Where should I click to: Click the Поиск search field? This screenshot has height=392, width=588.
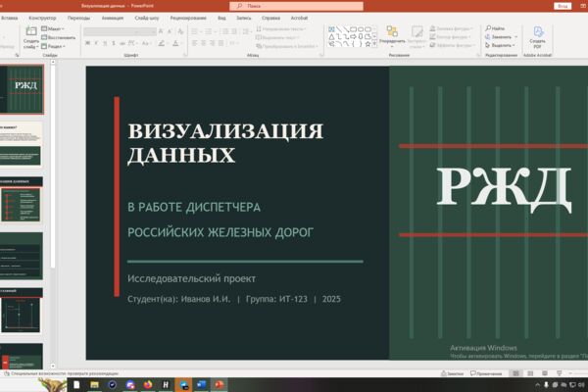pyautogui.click(x=296, y=6)
